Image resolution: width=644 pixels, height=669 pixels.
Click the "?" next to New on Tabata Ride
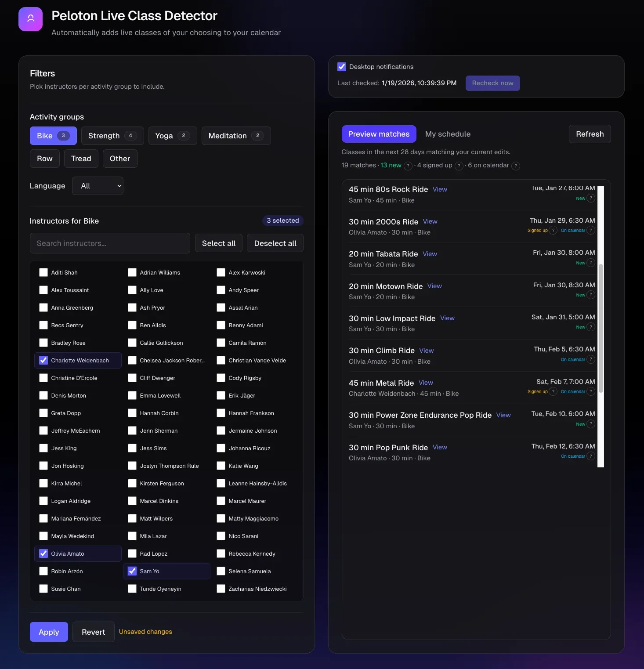click(x=591, y=262)
